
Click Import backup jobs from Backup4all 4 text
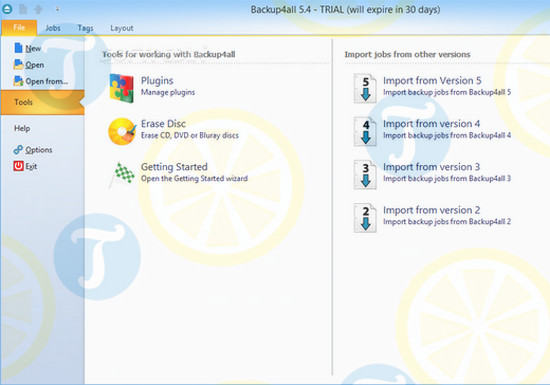[x=447, y=135]
